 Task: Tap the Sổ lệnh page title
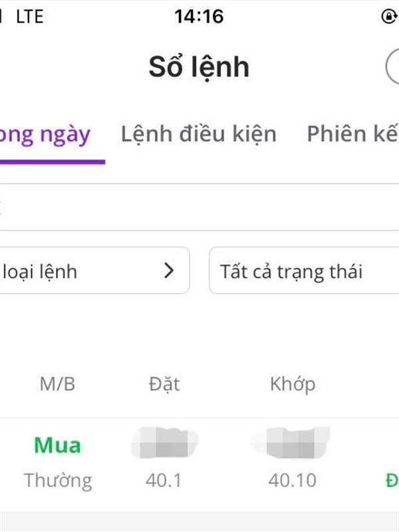tap(199, 67)
